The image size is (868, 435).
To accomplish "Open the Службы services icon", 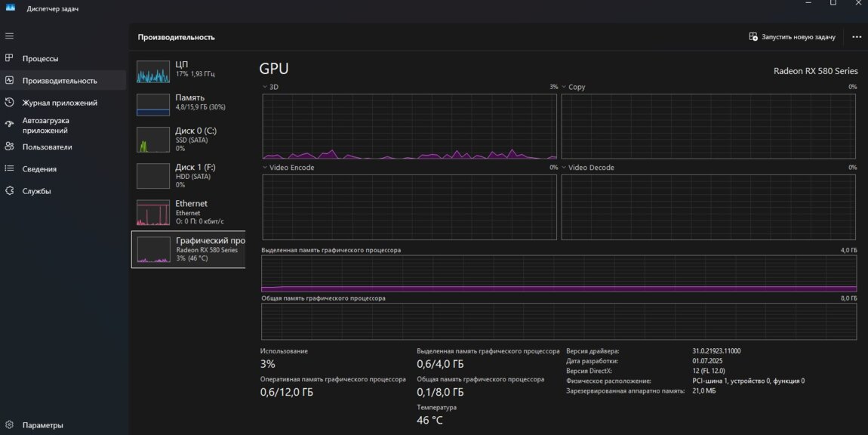I will click(x=9, y=191).
